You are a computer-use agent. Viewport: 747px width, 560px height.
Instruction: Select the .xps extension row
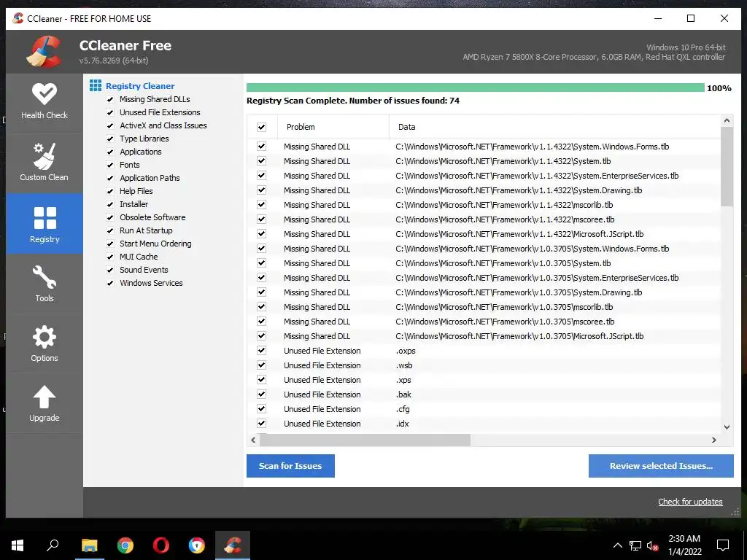484,380
